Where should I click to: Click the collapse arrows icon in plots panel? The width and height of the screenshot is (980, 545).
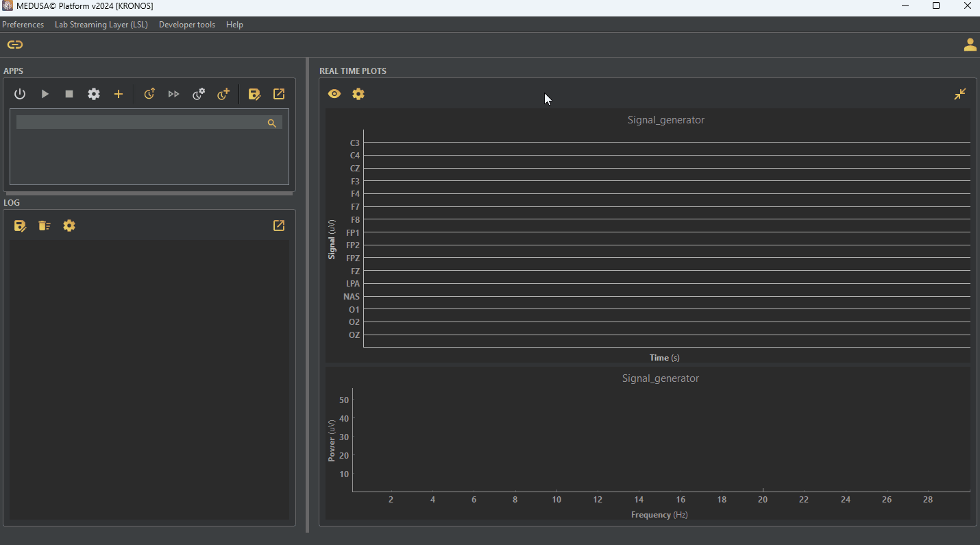(x=960, y=94)
